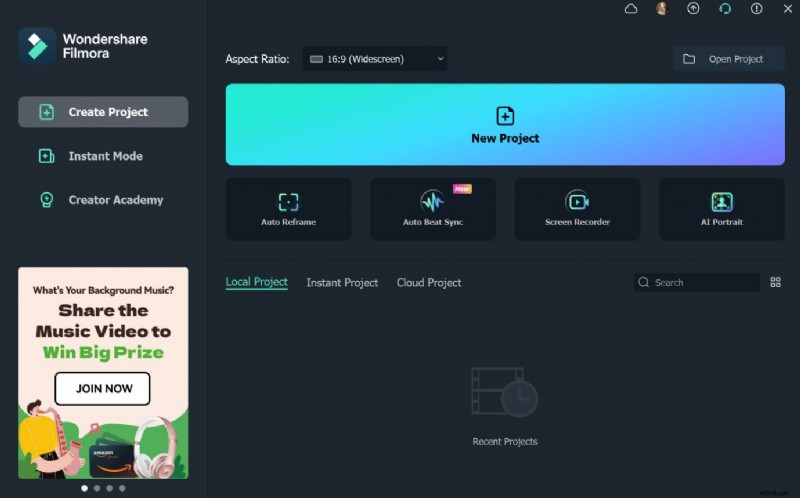
Task: Open the user account avatar
Action: click(662, 9)
